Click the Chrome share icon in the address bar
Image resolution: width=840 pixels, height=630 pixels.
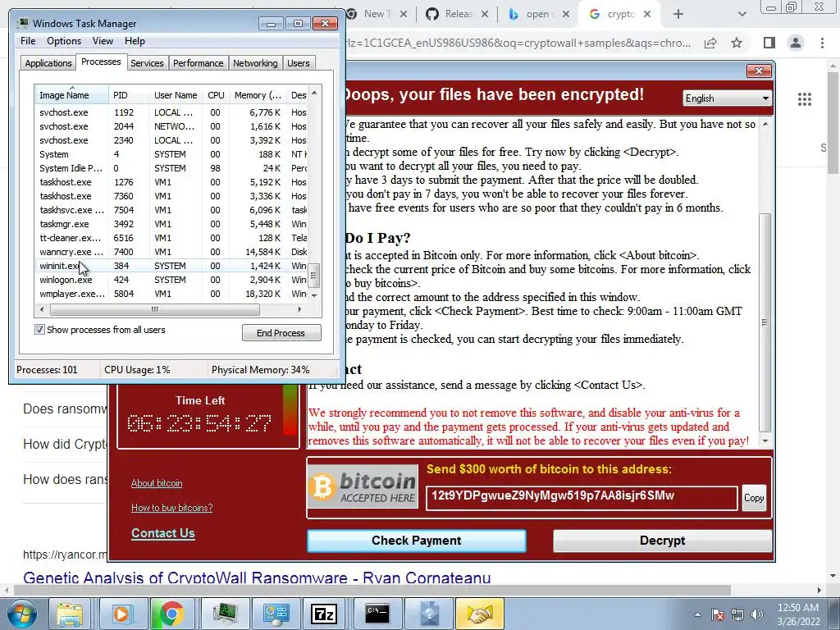(710, 43)
